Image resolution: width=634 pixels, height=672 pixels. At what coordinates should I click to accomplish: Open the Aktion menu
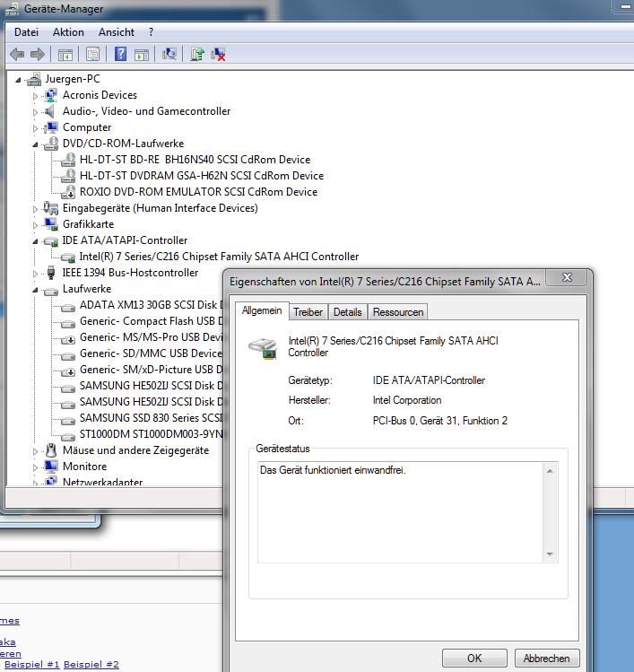(x=68, y=32)
